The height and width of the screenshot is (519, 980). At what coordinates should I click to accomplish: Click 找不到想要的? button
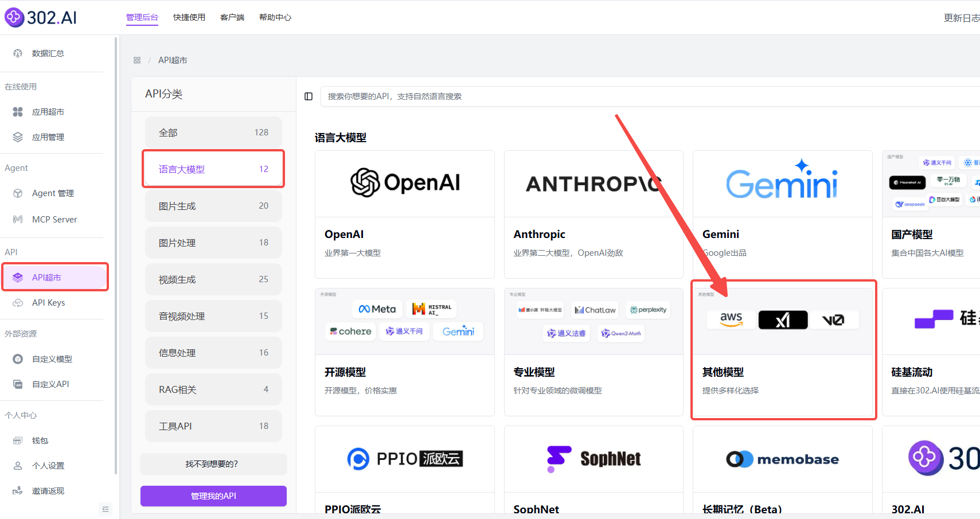tap(213, 464)
